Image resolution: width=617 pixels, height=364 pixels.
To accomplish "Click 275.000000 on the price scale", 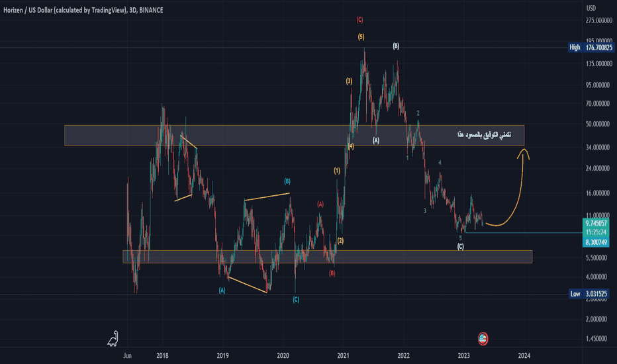I will [x=599, y=21].
